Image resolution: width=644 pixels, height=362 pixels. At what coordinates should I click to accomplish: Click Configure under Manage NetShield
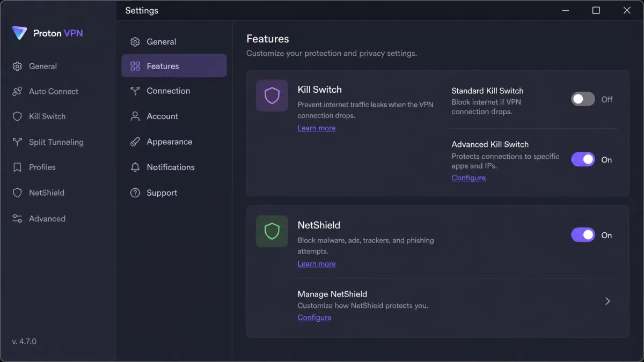click(x=314, y=317)
